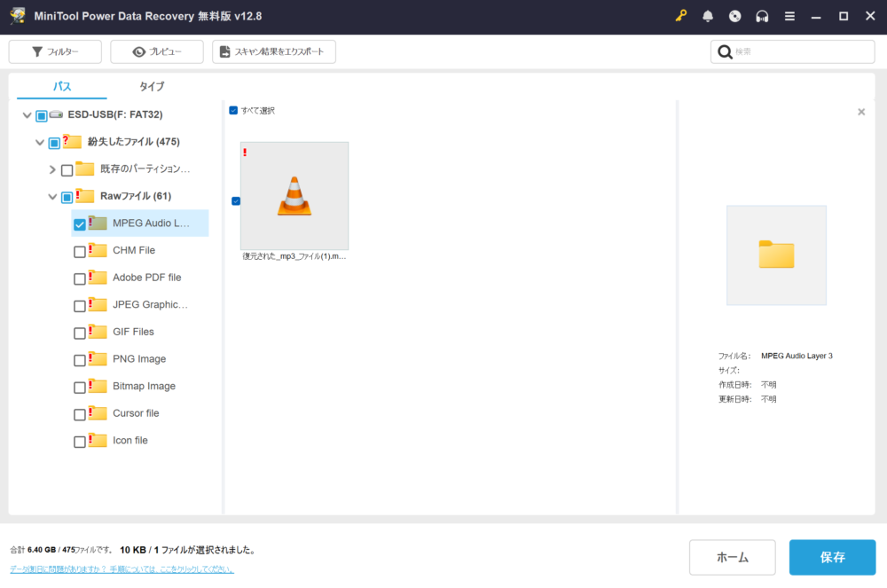The image size is (887, 588).
Task: Collapse the ESD-USB drive tree node
Action: point(27,115)
